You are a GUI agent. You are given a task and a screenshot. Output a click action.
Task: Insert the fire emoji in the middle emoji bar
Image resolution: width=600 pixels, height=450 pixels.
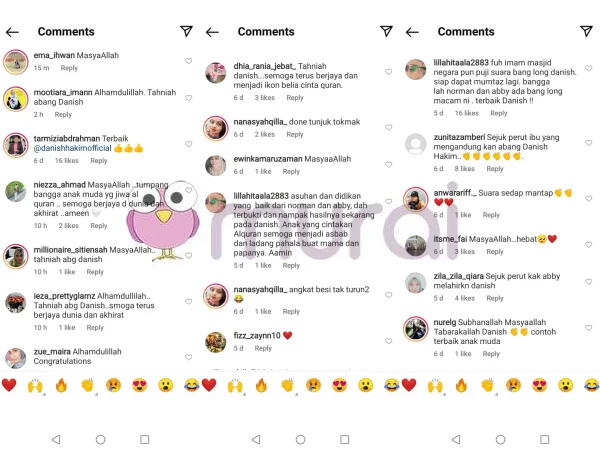coord(261,385)
